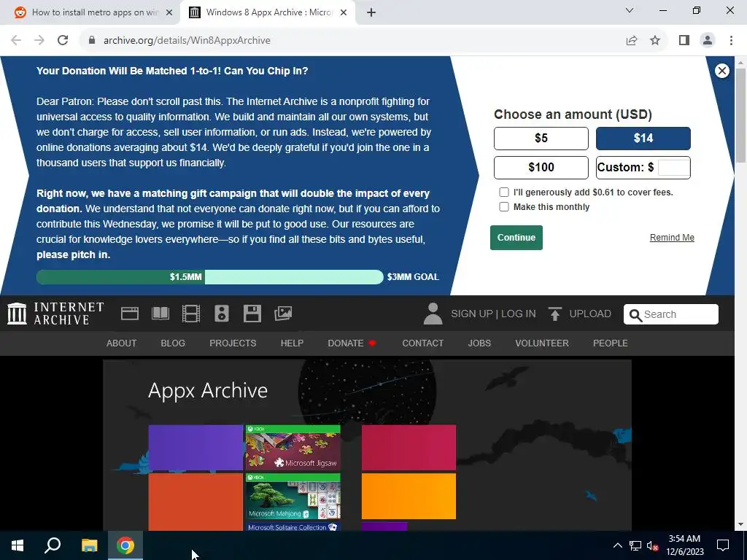Open the DONATE menu item
The image size is (747, 560).
point(352,343)
